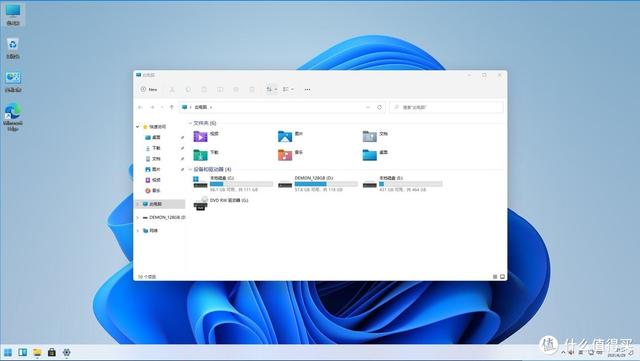The image size is (640, 361).
Task: Click the Up one level arrow
Action: click(171, 107)
